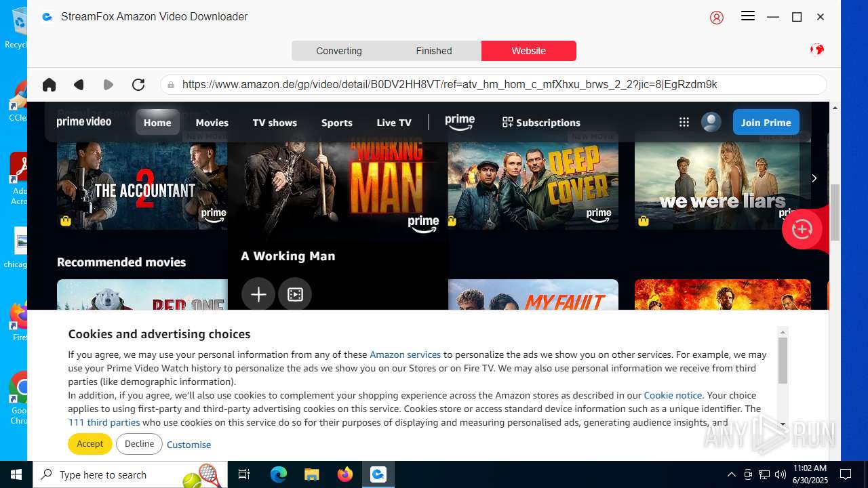
Task: Click the taskbar search box
Action: (132, 474)
